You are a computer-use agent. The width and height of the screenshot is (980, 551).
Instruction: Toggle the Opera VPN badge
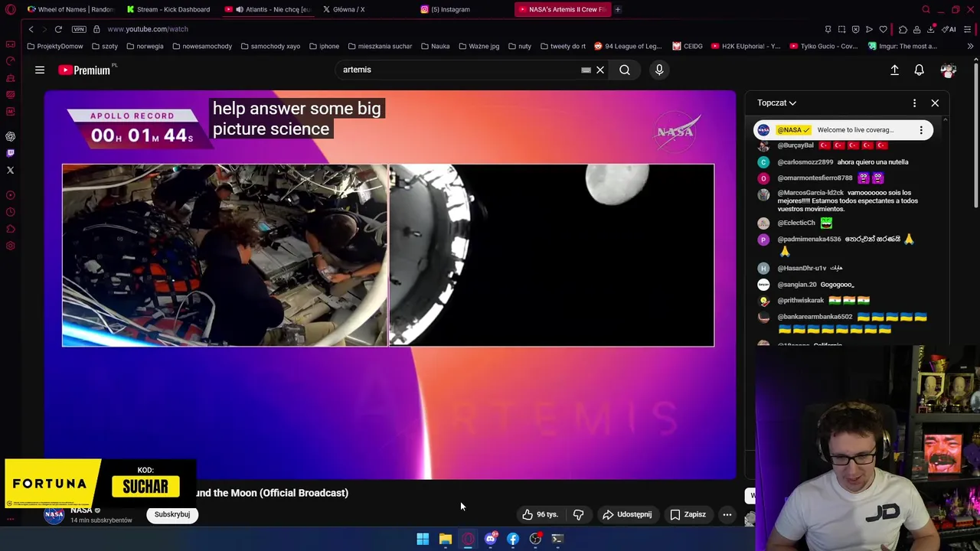click(79, 29)
